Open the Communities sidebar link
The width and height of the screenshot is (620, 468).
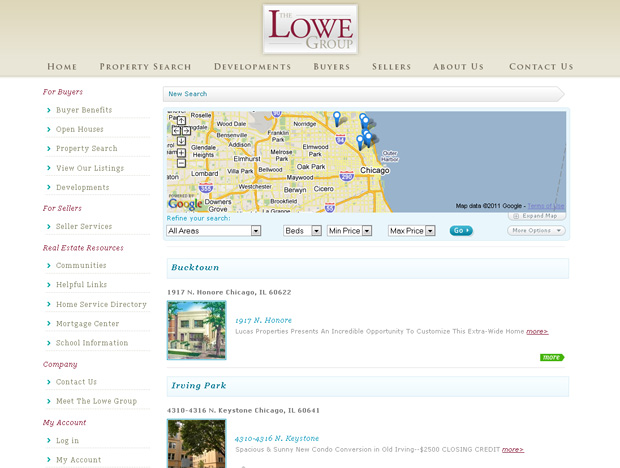(81, 265)
